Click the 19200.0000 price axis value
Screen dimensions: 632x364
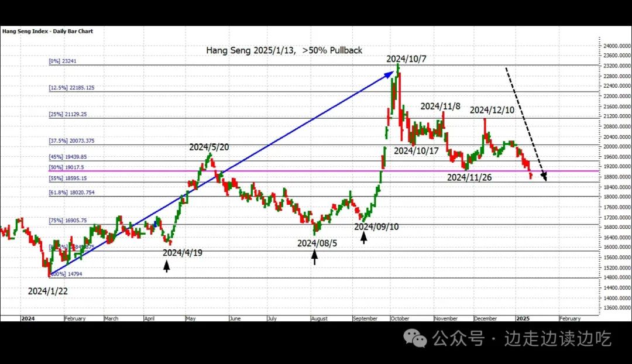tap(617, 166)
